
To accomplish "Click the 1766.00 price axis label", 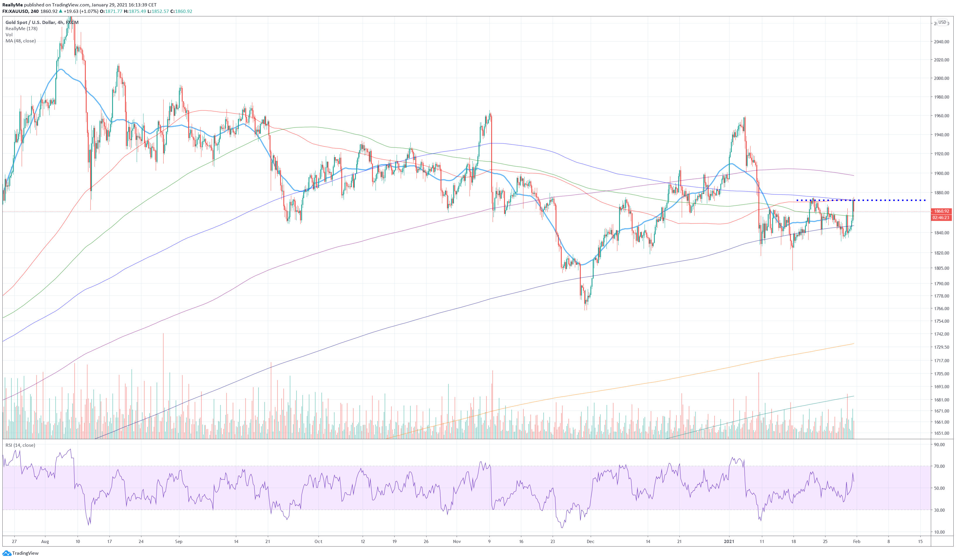I will point(941,309).
